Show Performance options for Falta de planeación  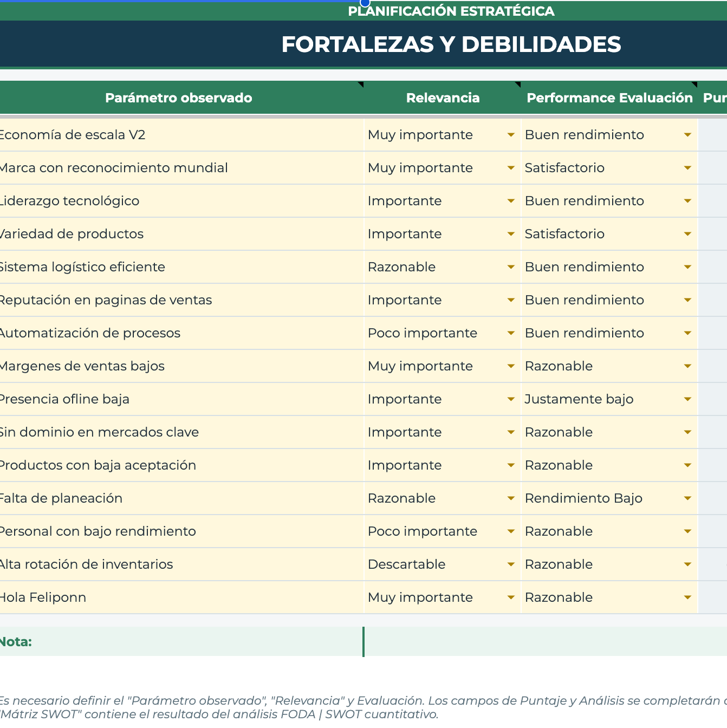(687, 498)
